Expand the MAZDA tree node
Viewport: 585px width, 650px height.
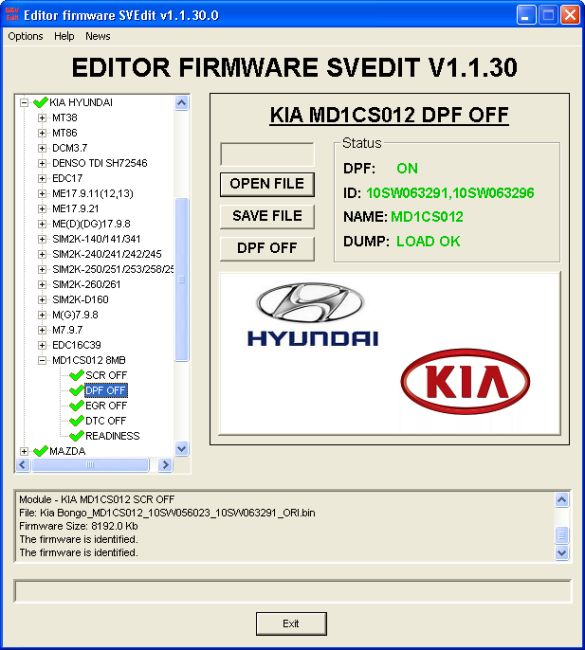24,451
